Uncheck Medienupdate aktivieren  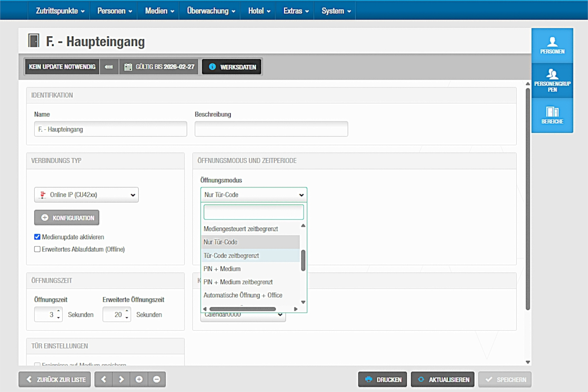click(x=37, y=237)
